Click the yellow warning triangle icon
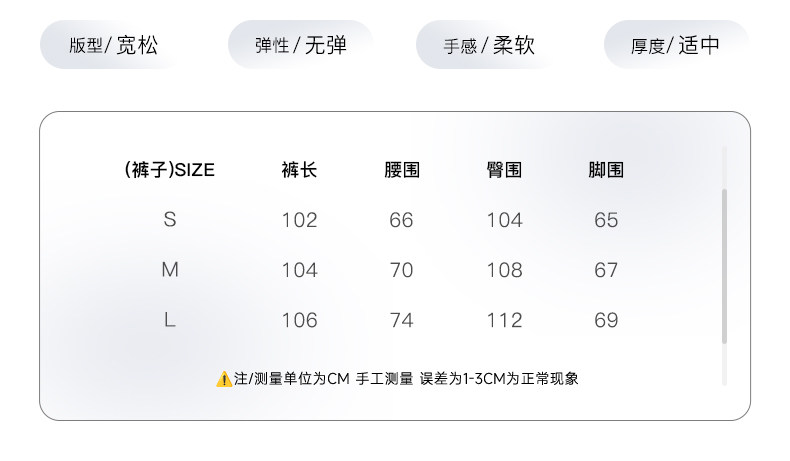 (224, 379)
